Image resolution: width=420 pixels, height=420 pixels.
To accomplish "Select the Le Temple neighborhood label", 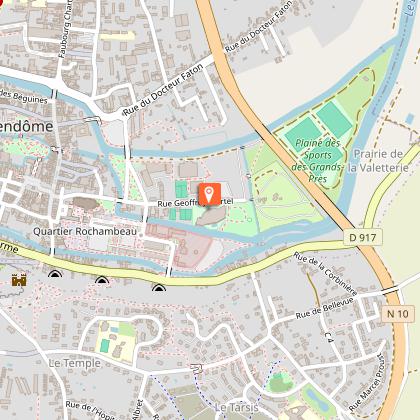I will coord(74,363).
